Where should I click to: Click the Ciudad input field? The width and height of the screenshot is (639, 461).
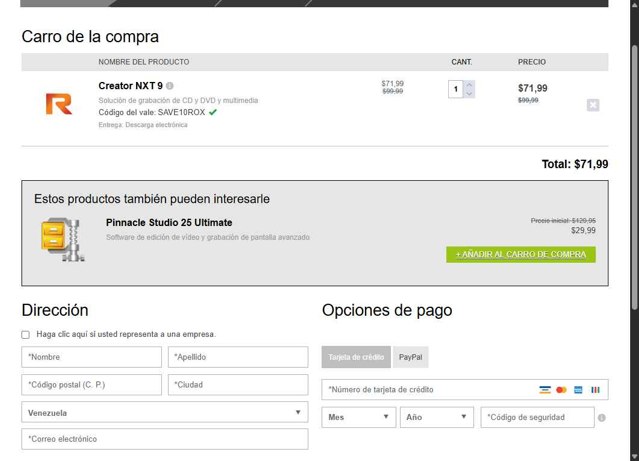[x=238, y=385]
